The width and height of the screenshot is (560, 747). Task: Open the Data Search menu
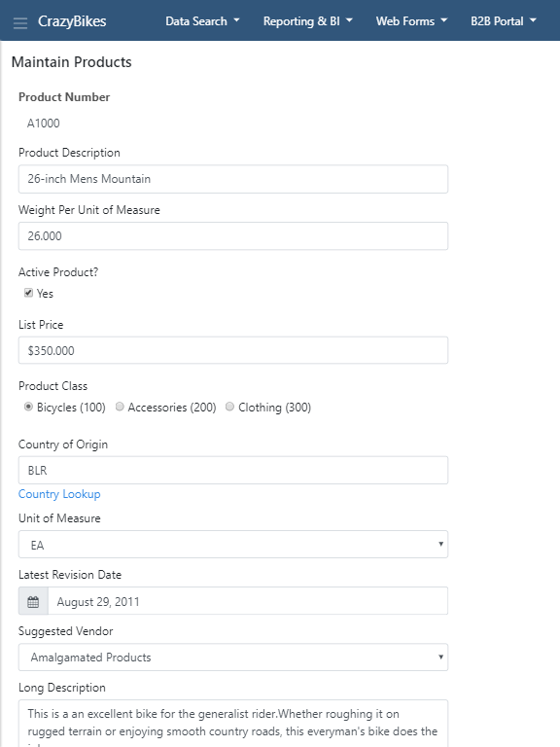click(202, 21)
